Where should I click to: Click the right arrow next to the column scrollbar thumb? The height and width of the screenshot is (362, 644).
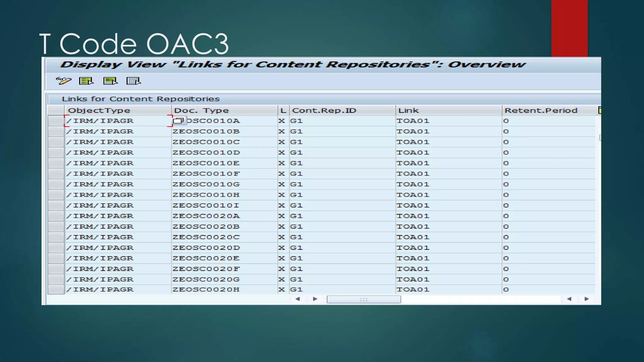[x=315, y=299]
